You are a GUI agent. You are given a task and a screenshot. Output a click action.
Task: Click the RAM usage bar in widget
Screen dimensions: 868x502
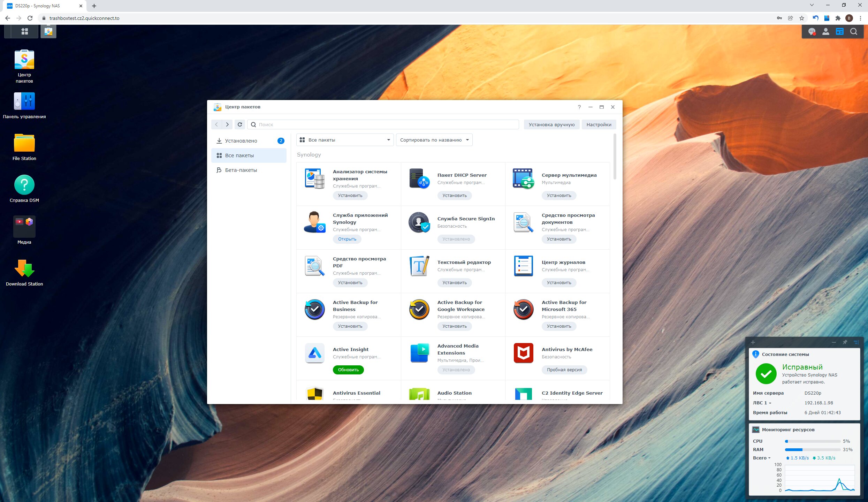tap(812, 450)
